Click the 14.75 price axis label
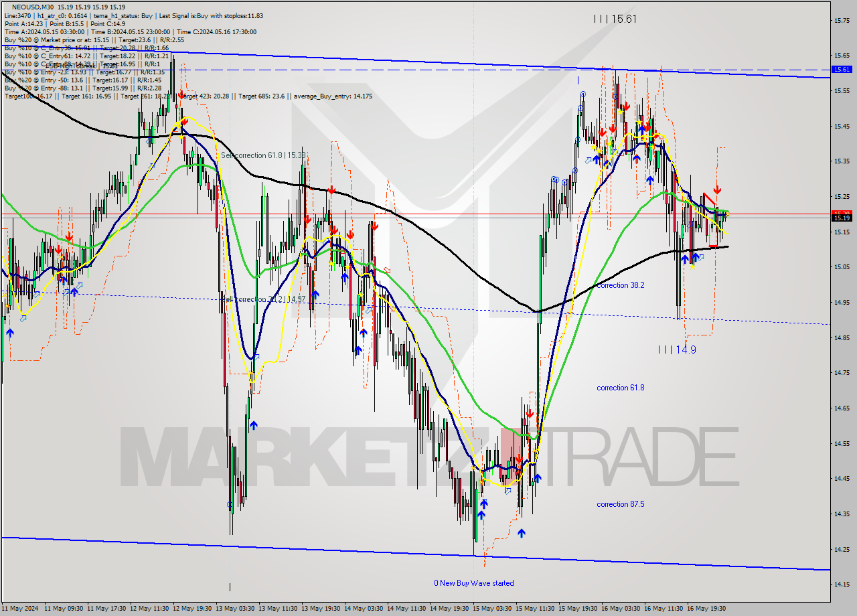This screenshot has height=616, width=857. (842, 372)
